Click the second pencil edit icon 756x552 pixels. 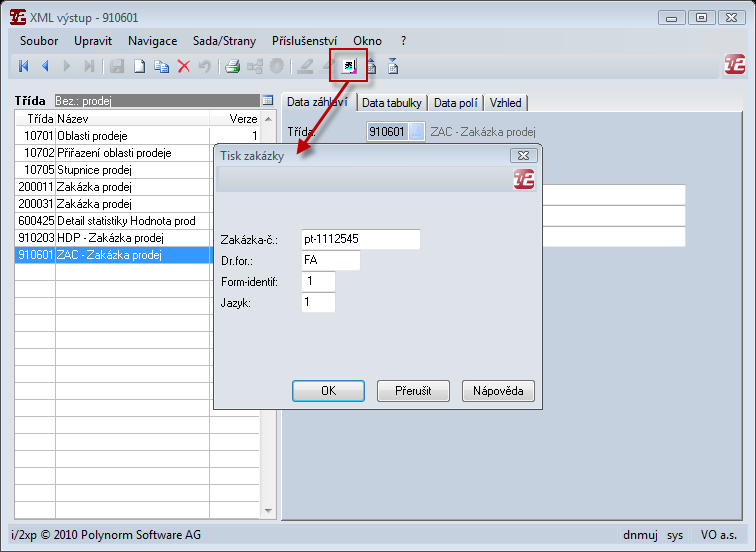point(328,66)
